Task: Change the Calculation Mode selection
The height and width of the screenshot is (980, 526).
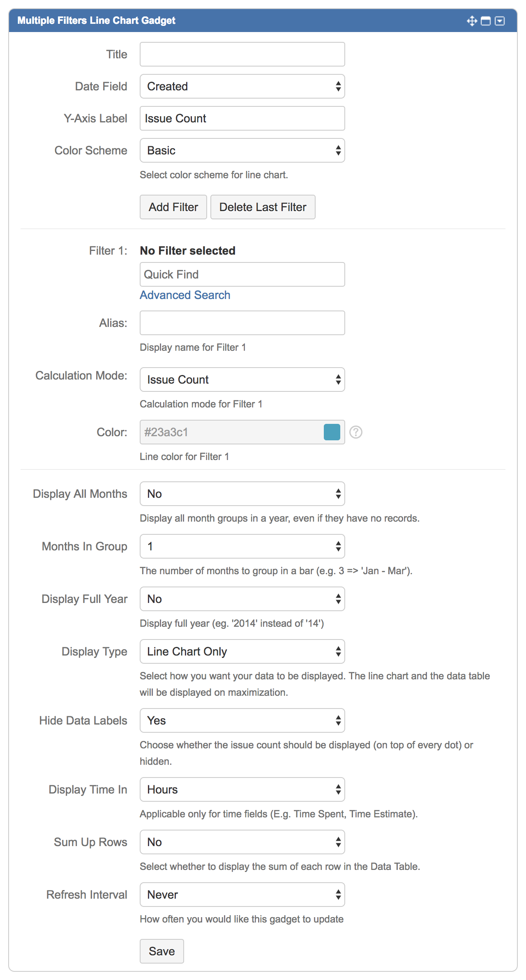Action: click(x=242, y=380)
